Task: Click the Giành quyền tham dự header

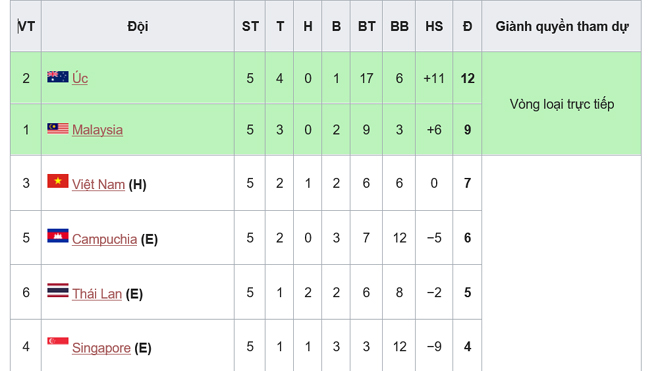Action: tap(562, 27)
